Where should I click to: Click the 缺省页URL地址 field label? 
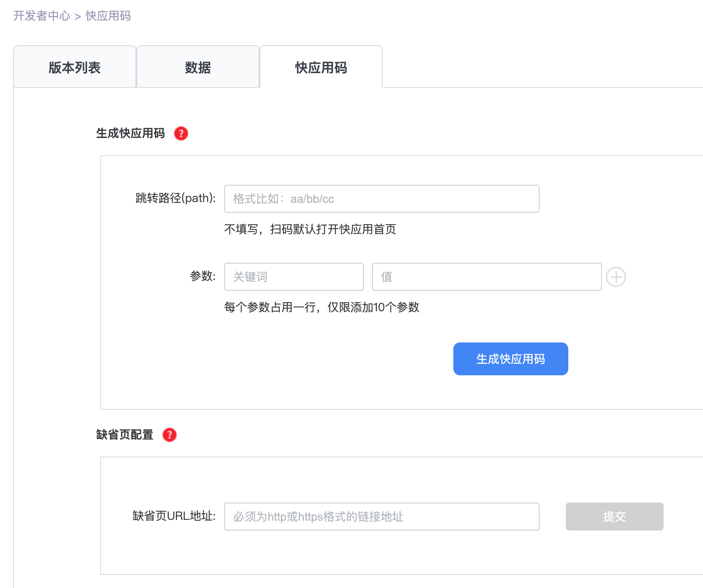(174, 516)
